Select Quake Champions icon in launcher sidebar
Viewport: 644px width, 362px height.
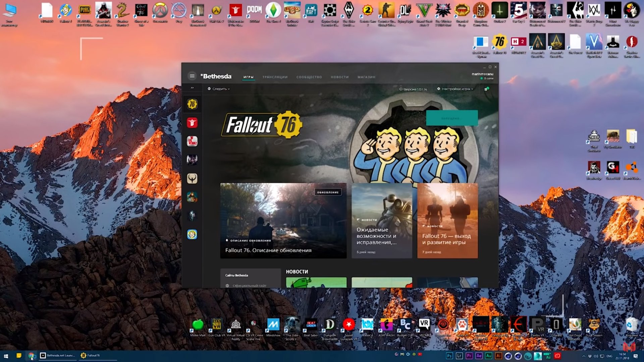coord(192,178)
